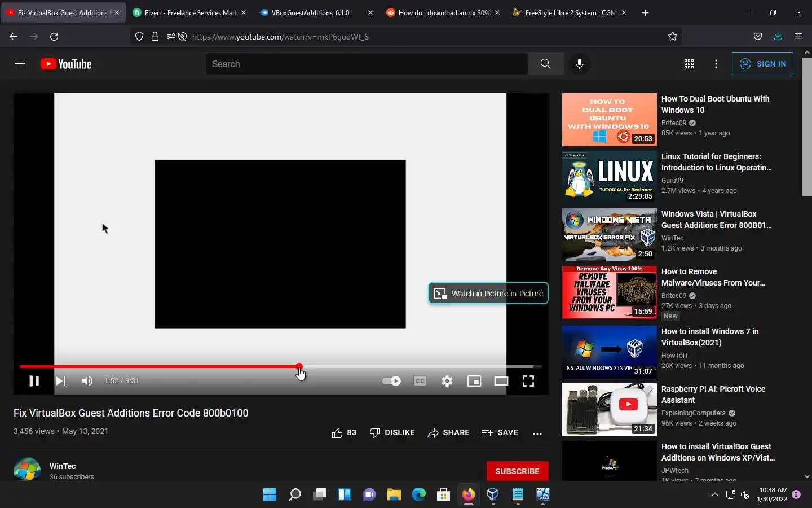
Task: Click the page vertical scrollbar
Action: tap(807, 126)
